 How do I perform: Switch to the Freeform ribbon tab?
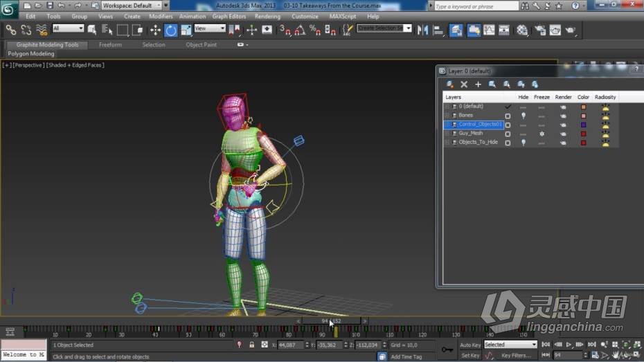pyautogui.click(x=110, y=44)
